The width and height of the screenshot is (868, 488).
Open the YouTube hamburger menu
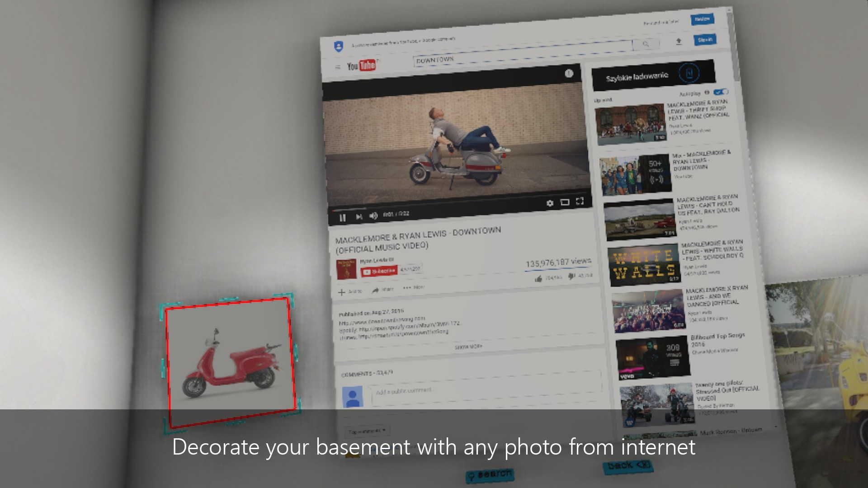[x=337, y=67]
